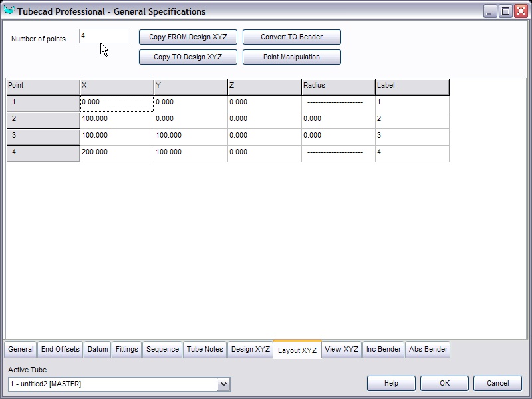Click the Help button
The width and height of the screenshot is (532, 399).
pyautogui.click(x=391, y=383)
